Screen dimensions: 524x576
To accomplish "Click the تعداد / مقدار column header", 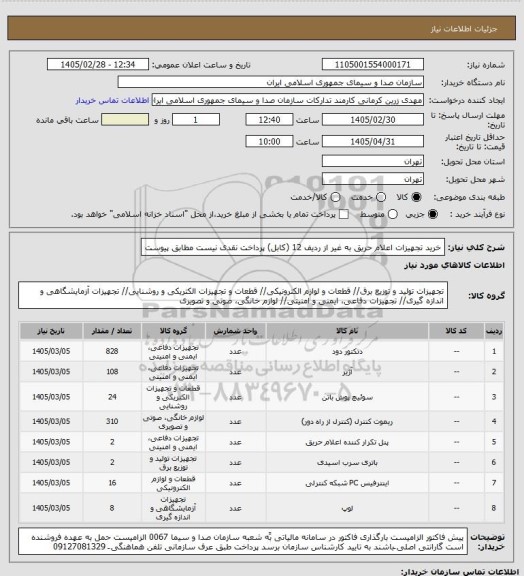I will (x=112, y=331).
